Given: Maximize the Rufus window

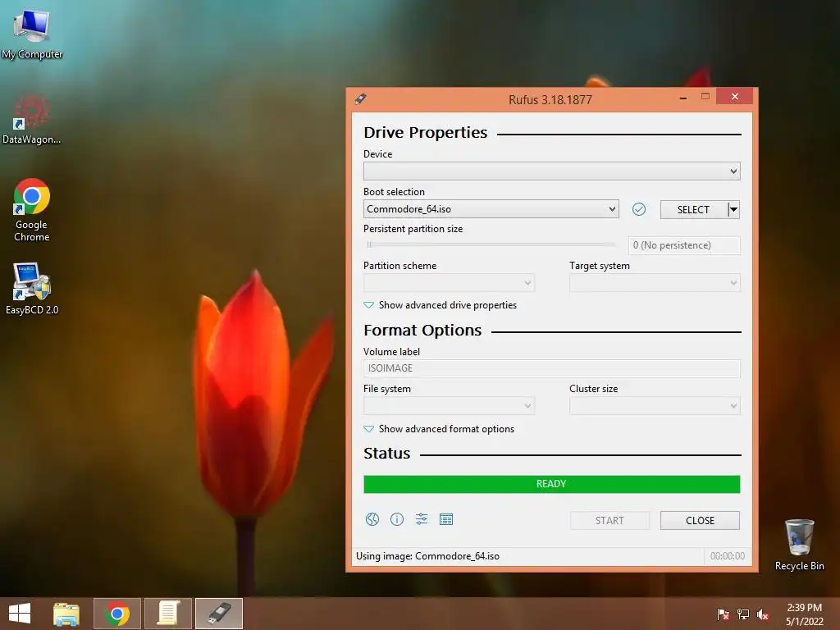Looking at the screenshot, I should coord(705,97).
